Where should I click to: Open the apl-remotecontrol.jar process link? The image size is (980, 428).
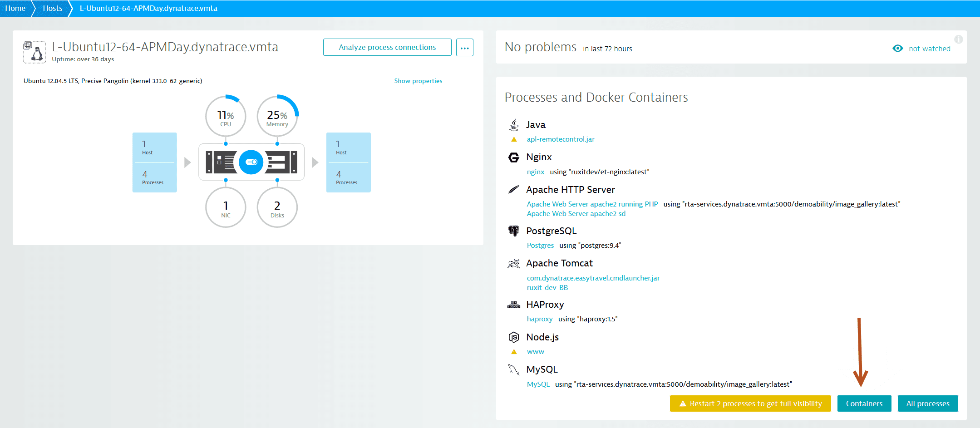click(x=561, y=139)
